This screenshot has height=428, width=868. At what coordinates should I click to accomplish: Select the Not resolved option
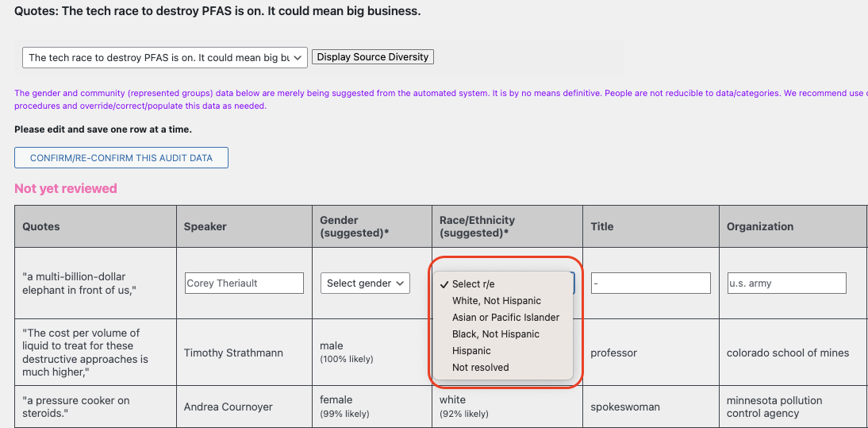[x=481, y=368]
